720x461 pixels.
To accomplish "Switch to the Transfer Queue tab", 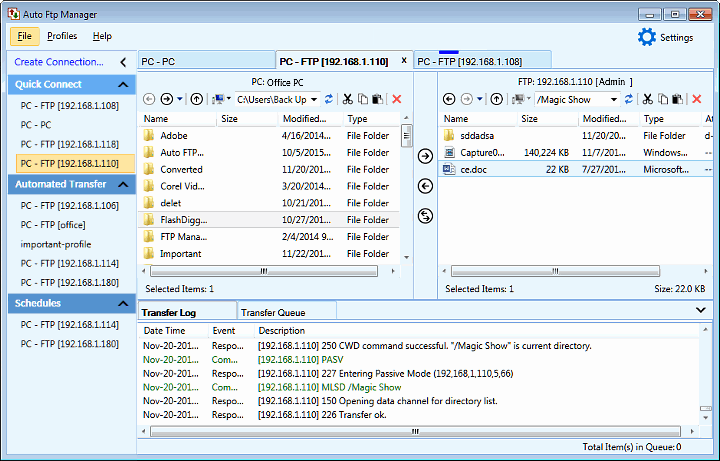I will pyautogui.click(x=273, y=313).
